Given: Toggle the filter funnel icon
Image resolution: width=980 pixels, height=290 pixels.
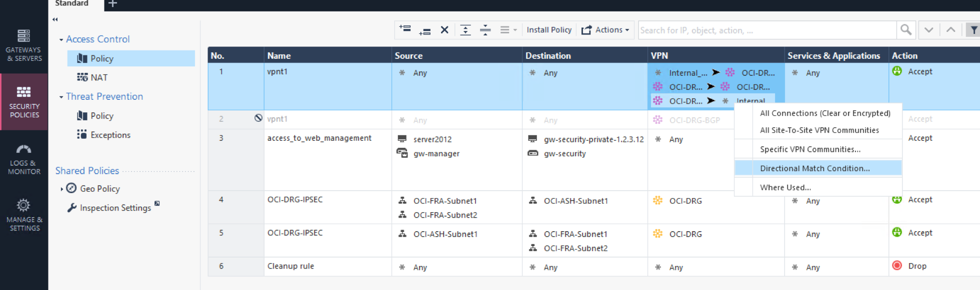Looking at the screenshot, I should pyautogui.click(x=973, y=30).
